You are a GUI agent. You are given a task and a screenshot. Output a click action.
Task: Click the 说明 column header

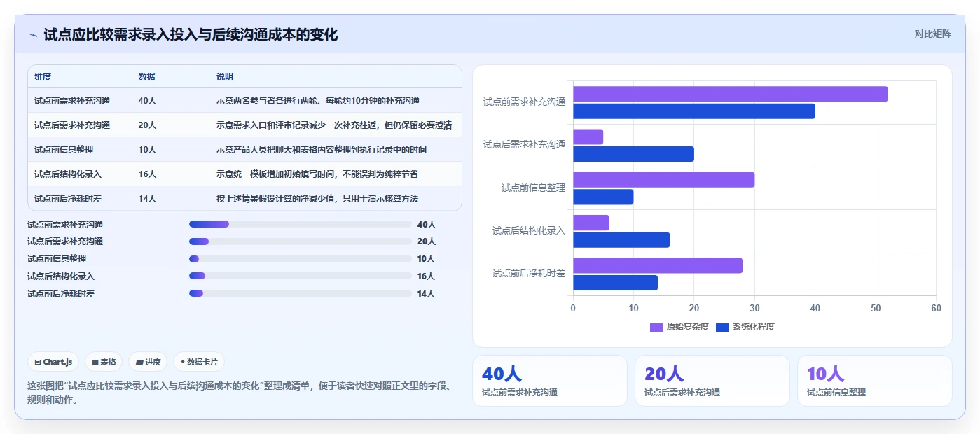point(225,76)
